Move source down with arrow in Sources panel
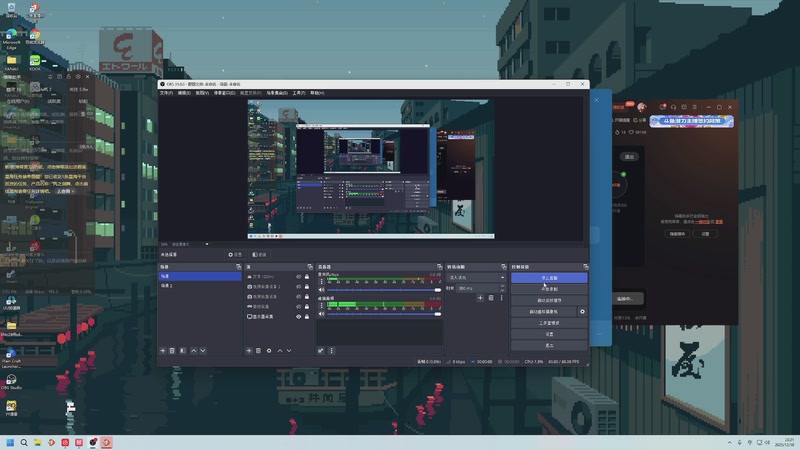Viewport: 800px width, 450px height. point(289,351)
